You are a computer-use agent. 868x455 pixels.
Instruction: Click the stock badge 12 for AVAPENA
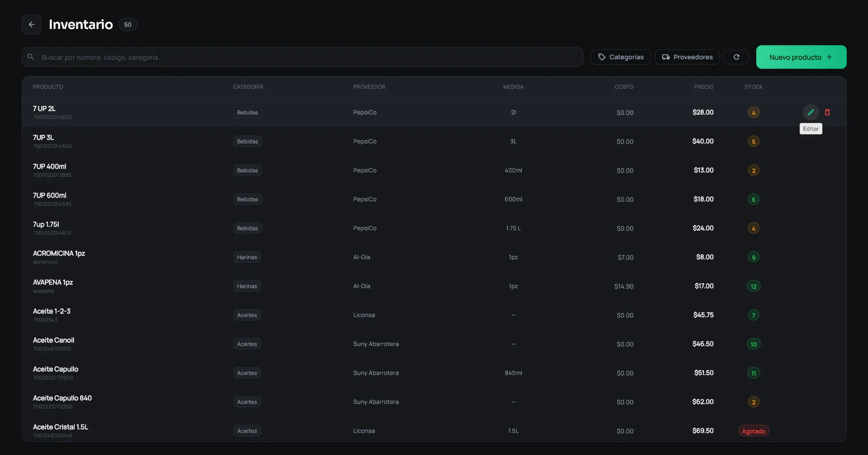tap(754, 286)
